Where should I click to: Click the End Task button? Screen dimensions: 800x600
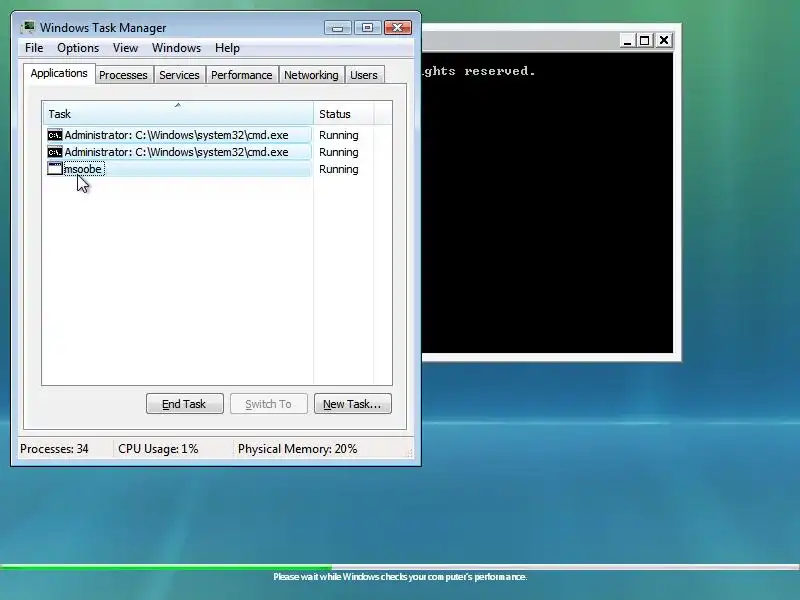tap(184, 404)
